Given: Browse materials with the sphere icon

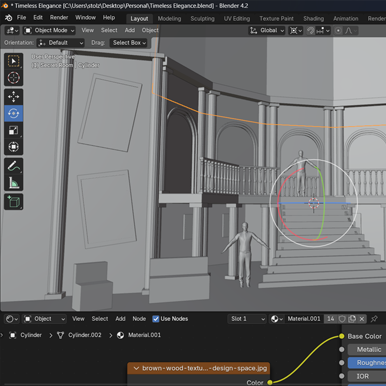Looking at the screenshot, I should [276, 319].
